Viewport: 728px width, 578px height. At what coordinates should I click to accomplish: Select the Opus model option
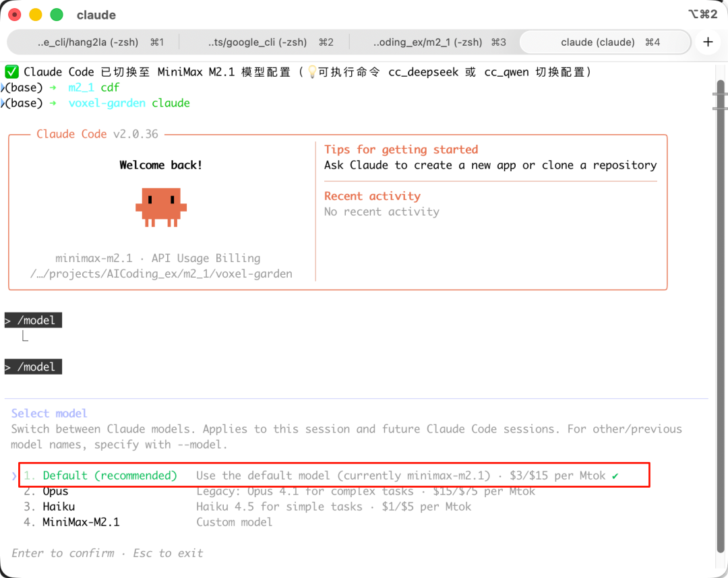(x=55, y=491)
